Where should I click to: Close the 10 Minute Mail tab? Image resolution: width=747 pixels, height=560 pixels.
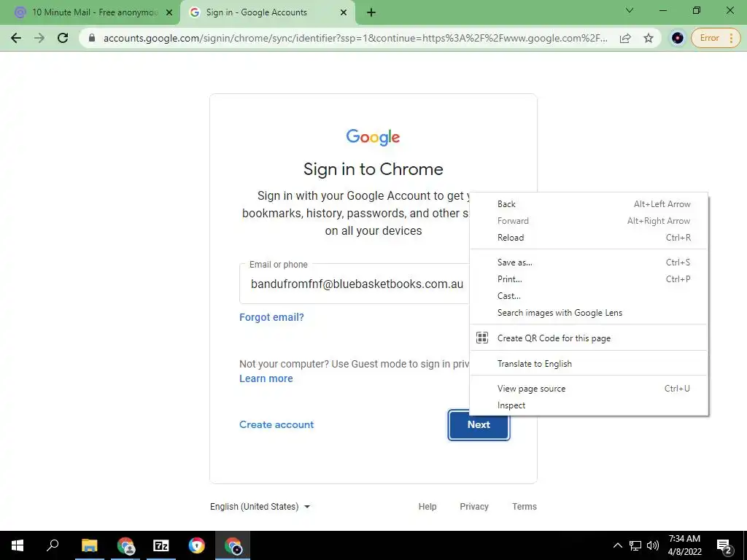tap(169, 13)
